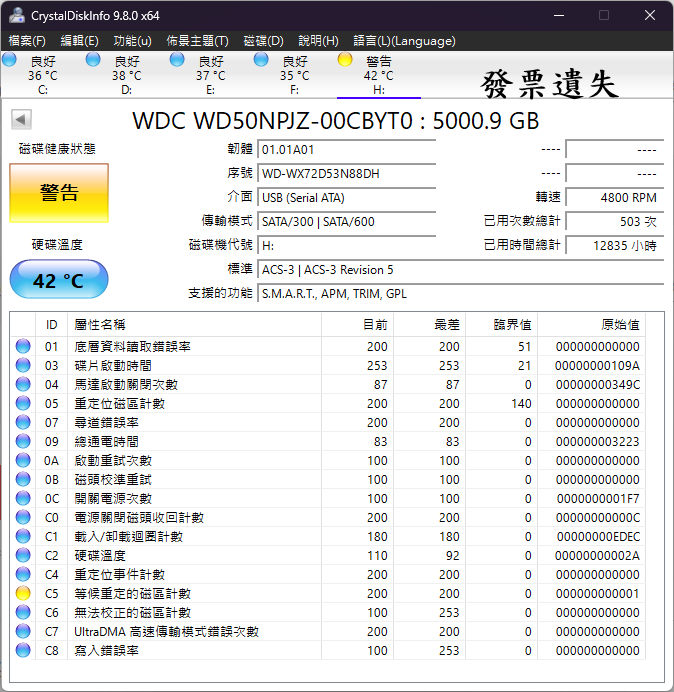
Task: Click the blue status icon for attribute 01
Action: tap(23, 346)
